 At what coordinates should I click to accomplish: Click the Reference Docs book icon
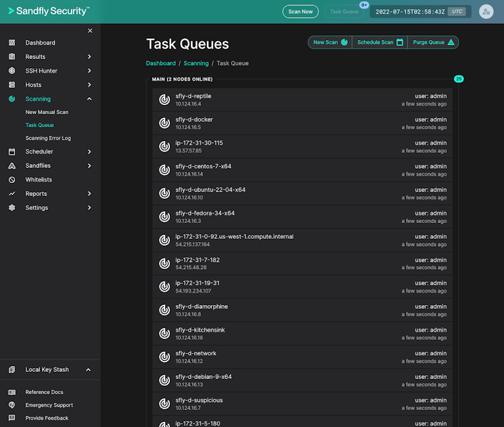(x=12, y=392)
